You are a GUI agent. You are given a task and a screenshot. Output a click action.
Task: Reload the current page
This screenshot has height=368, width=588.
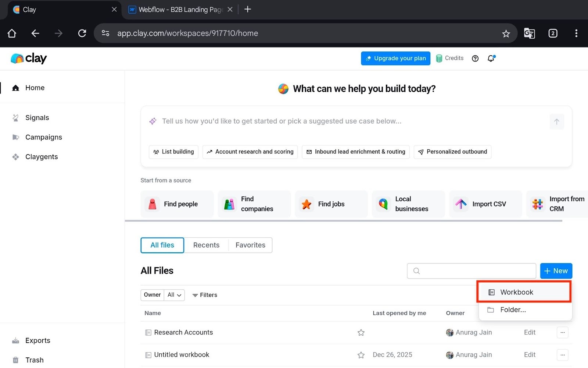pos(82,33)
